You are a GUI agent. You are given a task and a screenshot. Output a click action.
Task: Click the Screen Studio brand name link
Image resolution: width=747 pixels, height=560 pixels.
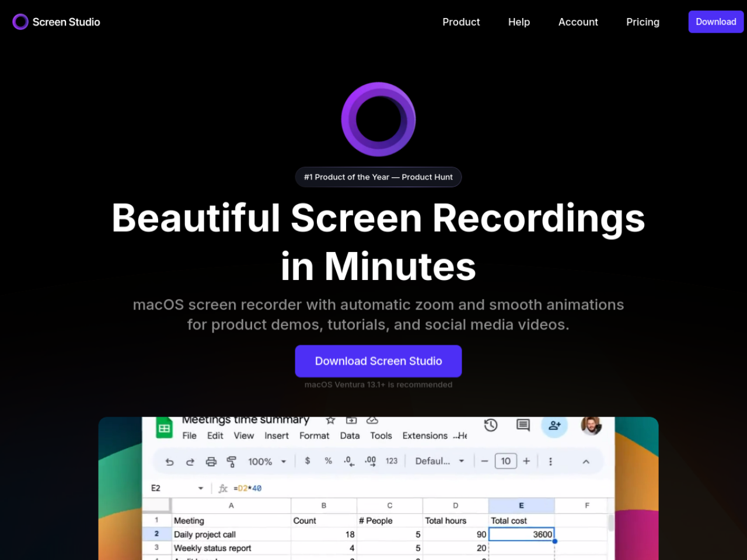pos(67,22)
